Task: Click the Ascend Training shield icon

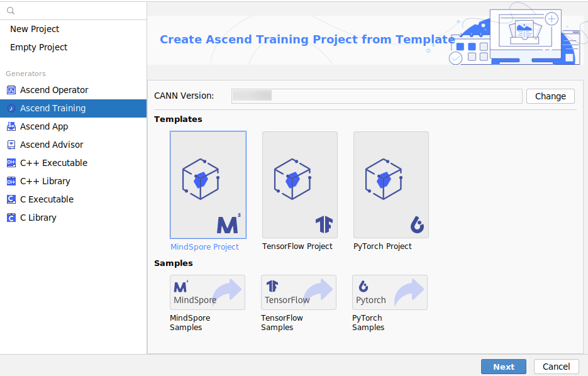Action: (x=11, y=108)
